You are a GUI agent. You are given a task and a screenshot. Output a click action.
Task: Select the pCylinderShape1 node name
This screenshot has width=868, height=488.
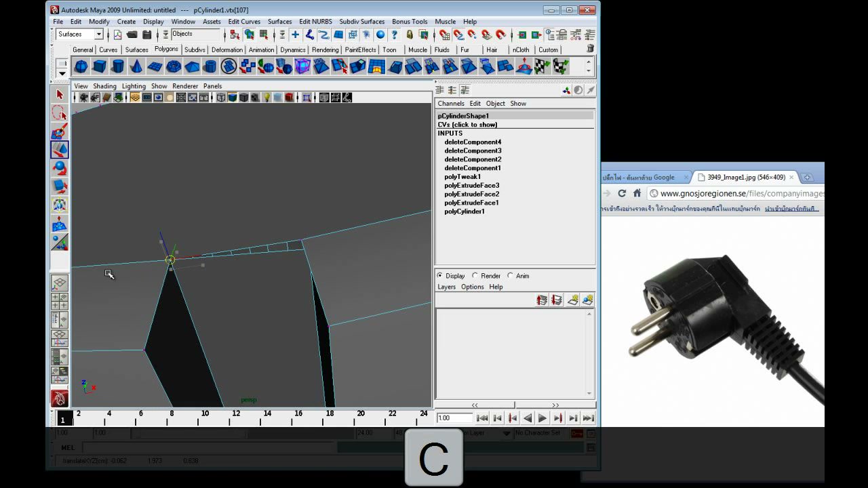coord(463,116)
